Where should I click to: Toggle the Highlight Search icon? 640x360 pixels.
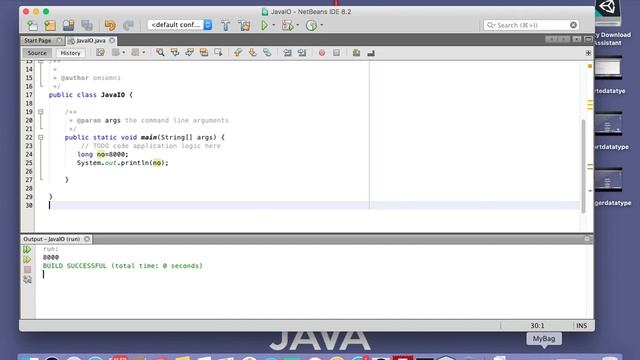[x=204, y=53]
